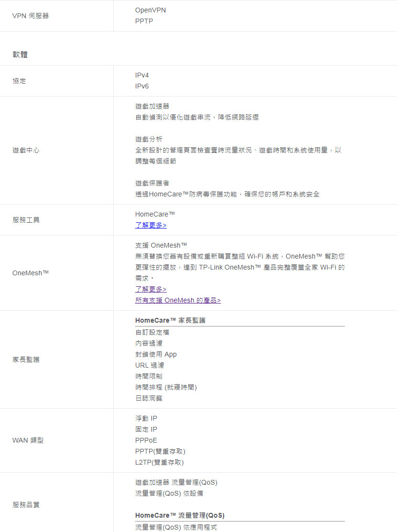Select the '浮動 IP' entry
Image resolution: width=411 pixels, height=532 pixels.
[x=146, y=418]
